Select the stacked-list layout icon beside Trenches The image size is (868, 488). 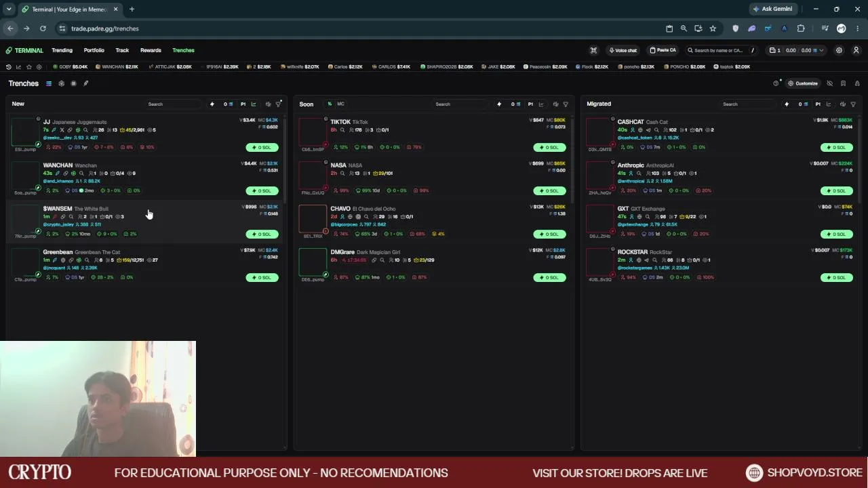[x=49, y=83]
